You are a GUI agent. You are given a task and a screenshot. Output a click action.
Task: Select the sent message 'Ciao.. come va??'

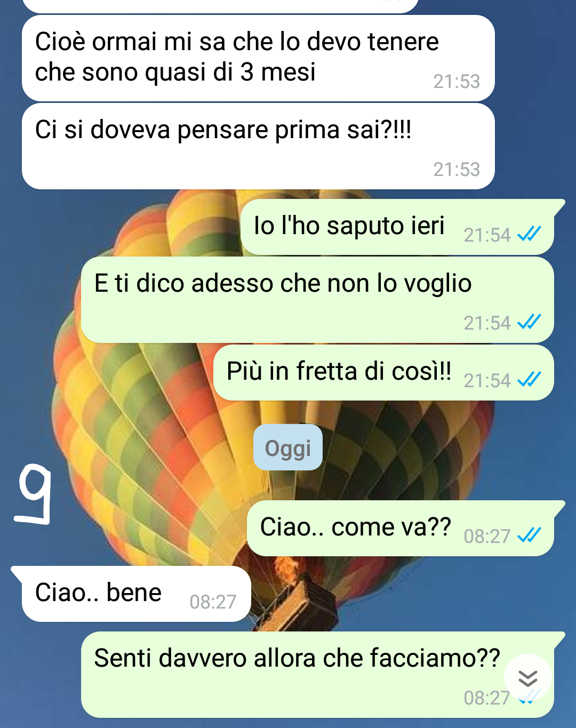click(401, 528)
